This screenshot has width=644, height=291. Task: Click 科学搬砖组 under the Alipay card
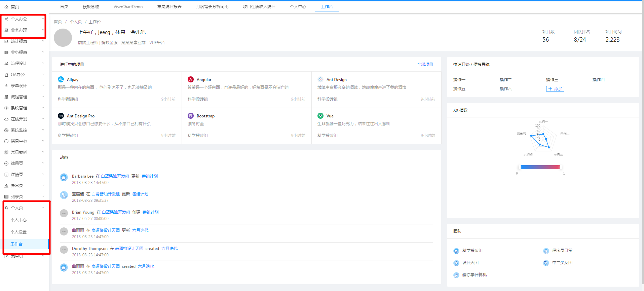(x=68, y=99)
